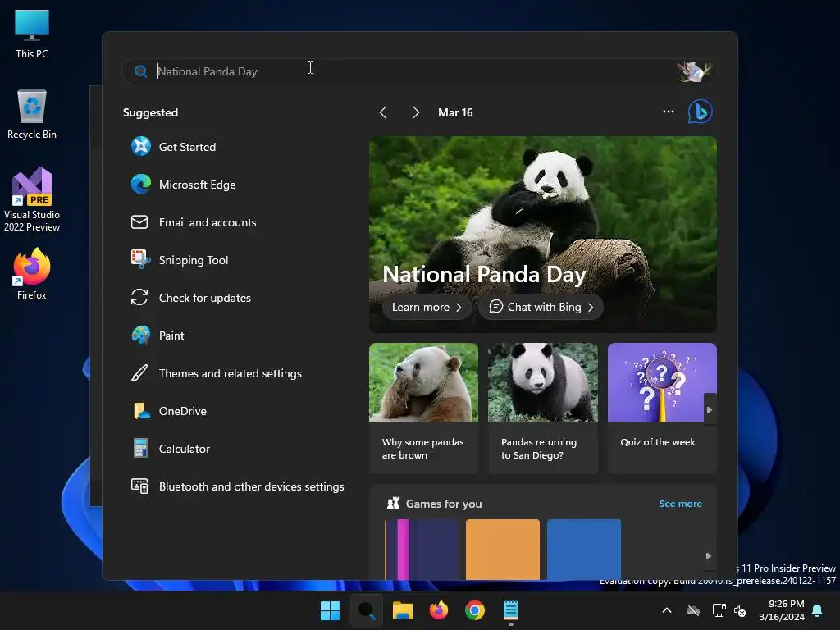The width and height of the screenshot is (840, 630).
Task: Click the taskbar clock showing 9:26 PM
Action: click(x=782, y=610)
